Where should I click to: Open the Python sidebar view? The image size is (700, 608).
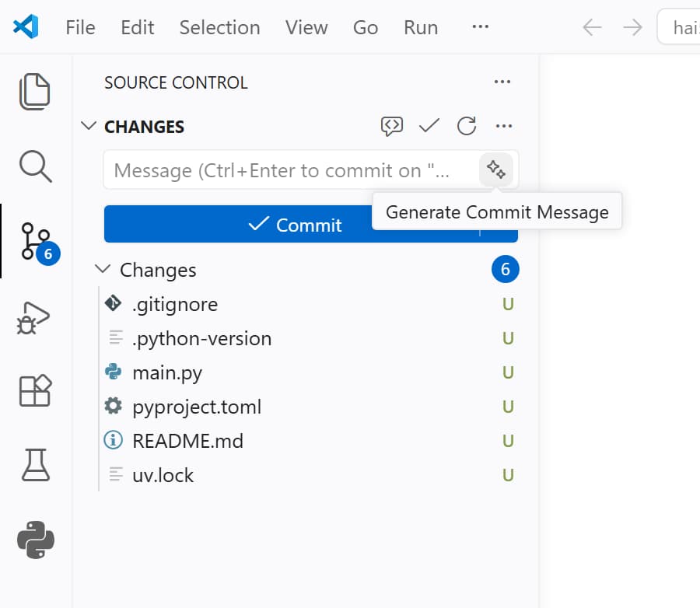click(x=35, y=540)
